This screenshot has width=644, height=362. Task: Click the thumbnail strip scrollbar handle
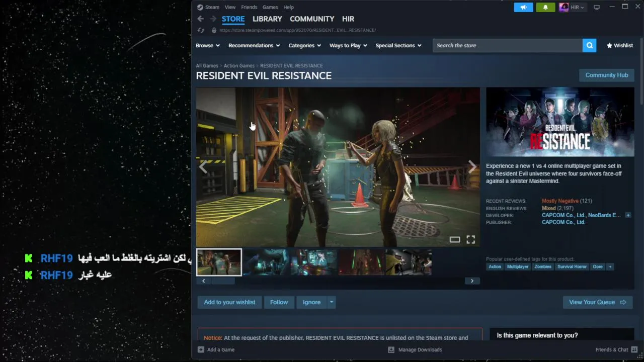223,281
